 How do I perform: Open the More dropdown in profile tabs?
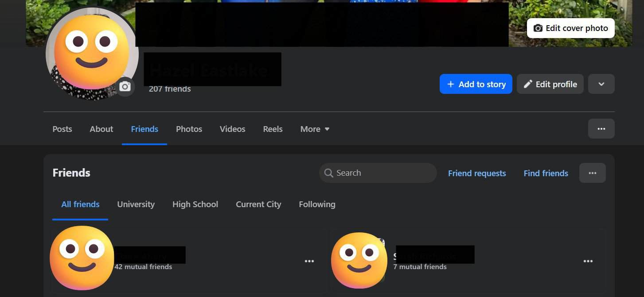click(315, 129)
